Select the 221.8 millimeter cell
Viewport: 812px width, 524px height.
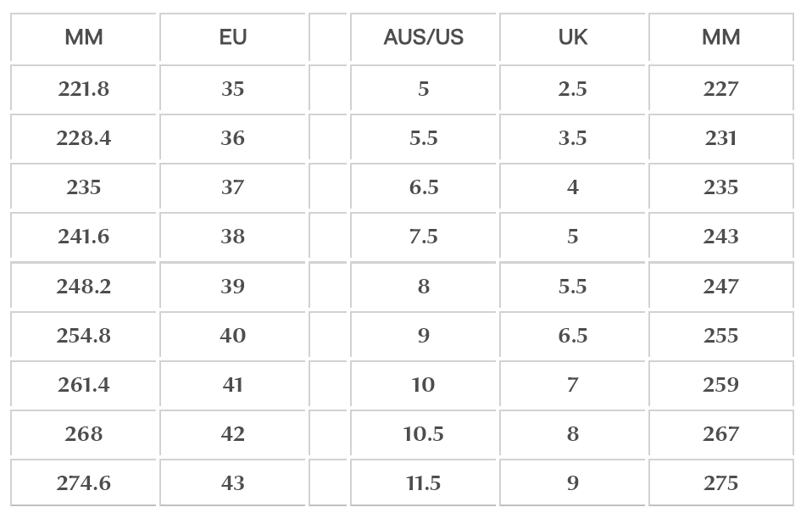click(x=83, y=89)
